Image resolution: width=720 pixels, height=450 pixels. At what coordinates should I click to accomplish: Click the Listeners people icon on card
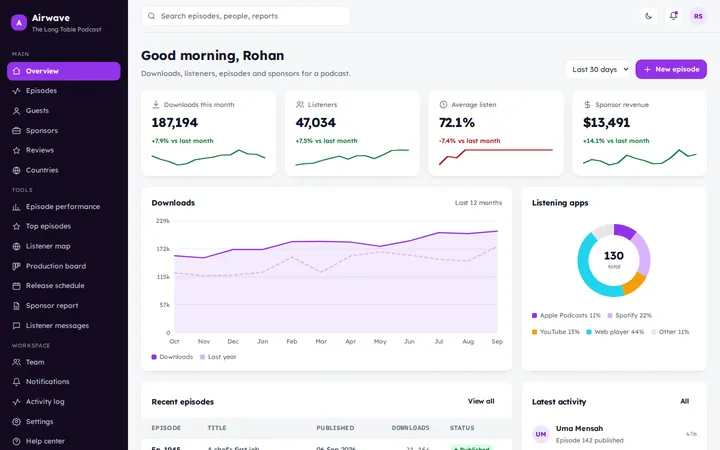click(300, 105)
